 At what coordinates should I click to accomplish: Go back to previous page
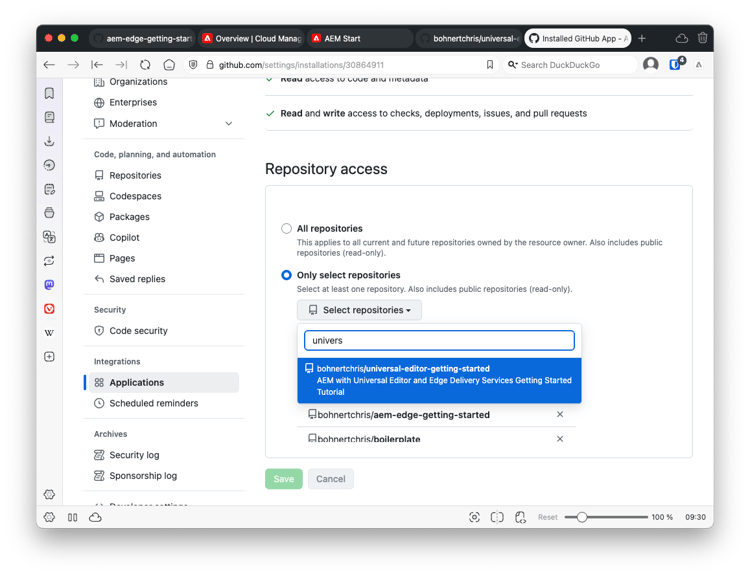pyautogui.click(x=49, y=65)
